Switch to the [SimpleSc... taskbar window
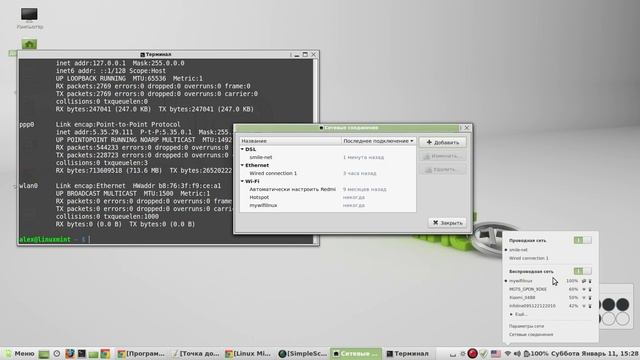The image size is (640, 360). tap(302, 354)
